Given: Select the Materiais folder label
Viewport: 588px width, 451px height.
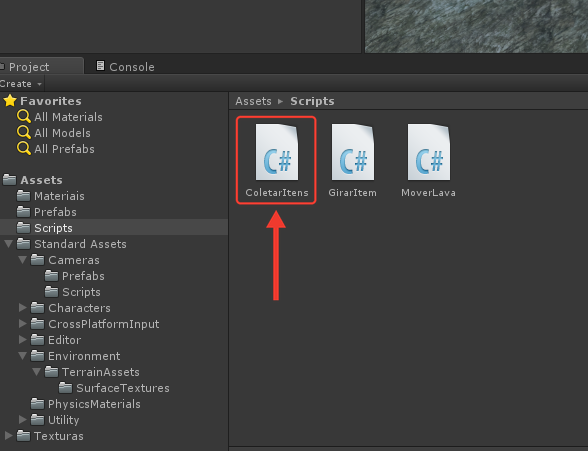Looking at the screenshot, I should (59, 196).
